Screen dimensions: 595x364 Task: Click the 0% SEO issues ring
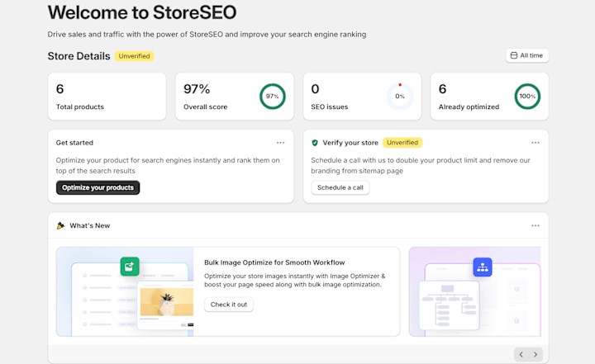[x=400, y=97]
